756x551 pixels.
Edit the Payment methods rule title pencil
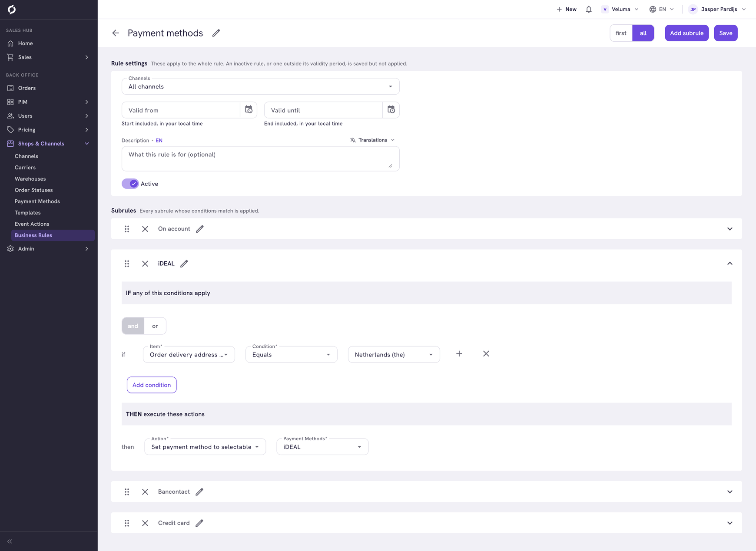pyautogui.click(x=216, y=33)
